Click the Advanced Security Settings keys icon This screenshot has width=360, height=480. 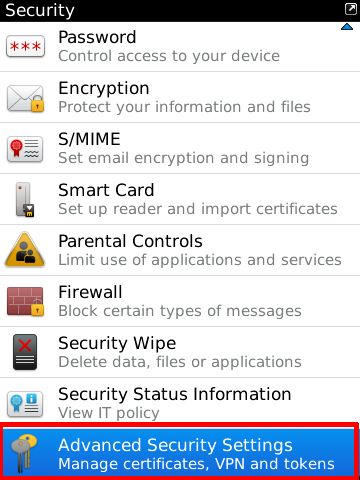tap(24, 453)
